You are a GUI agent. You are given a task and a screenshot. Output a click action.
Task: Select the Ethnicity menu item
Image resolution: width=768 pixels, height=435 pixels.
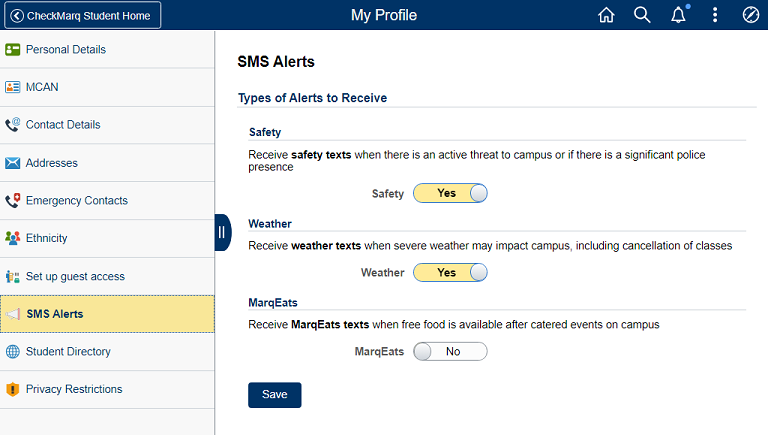(46, 238)
